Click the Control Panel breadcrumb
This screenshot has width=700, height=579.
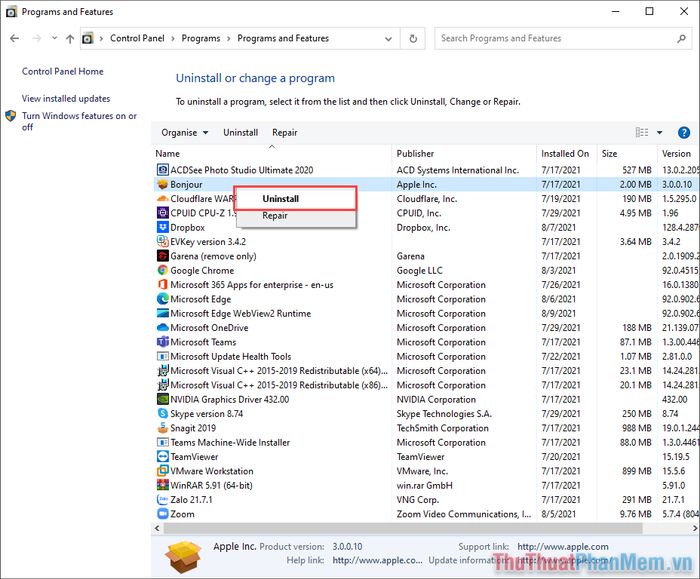click(x=137, y=38)
